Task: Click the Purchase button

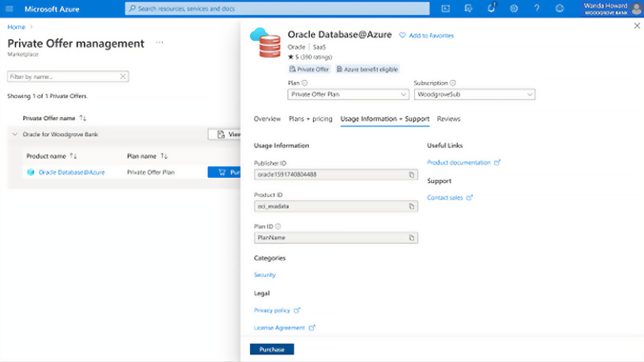Action: pyautogui.click(x=272, y=349)
